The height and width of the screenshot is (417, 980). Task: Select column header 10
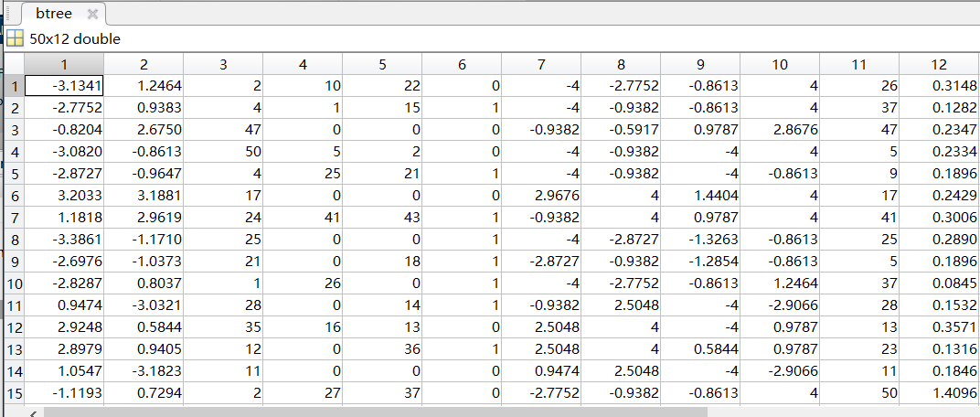[x=780, y=64]
